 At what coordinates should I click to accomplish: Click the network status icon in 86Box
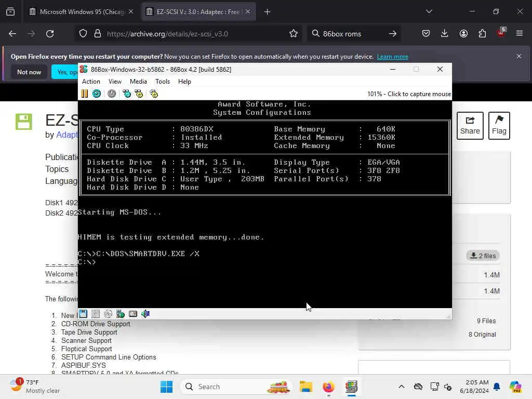click(x=121, y=314)
